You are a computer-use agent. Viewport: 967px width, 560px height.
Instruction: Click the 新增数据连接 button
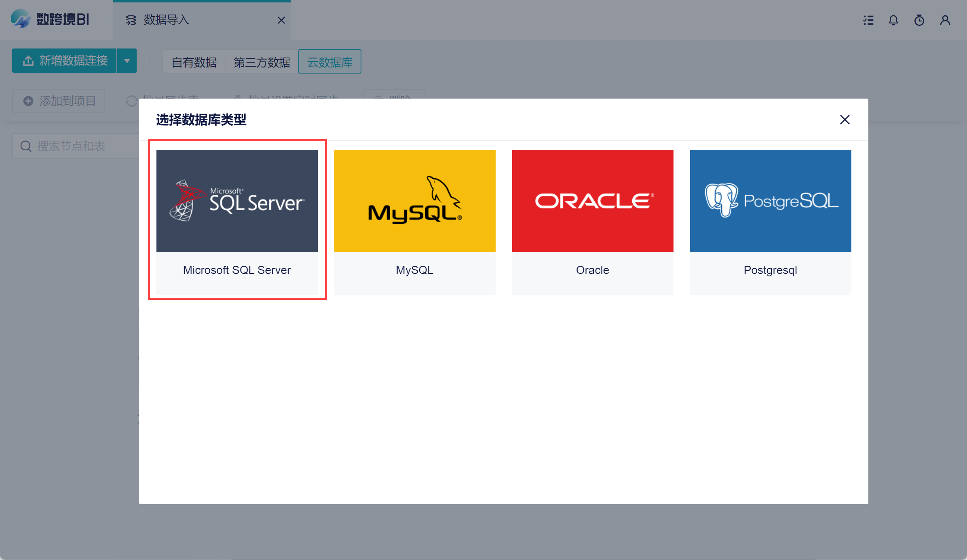click(65, 61)
